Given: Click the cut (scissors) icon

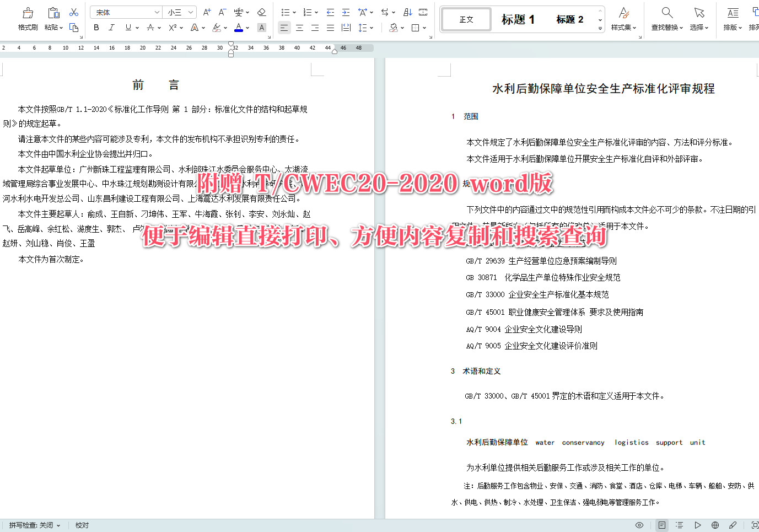Looking at the screenshot, I should (x=74, y=11).
